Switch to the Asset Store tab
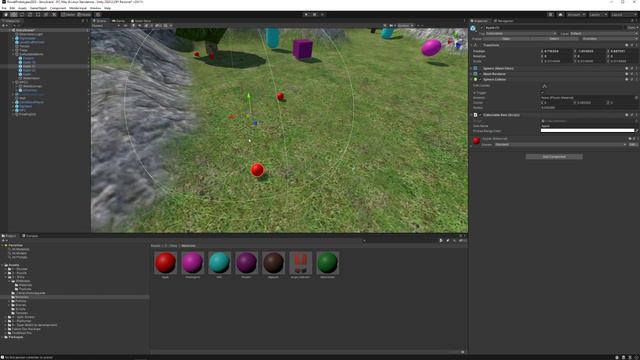The image size is (640, 360). pos(141,21)
